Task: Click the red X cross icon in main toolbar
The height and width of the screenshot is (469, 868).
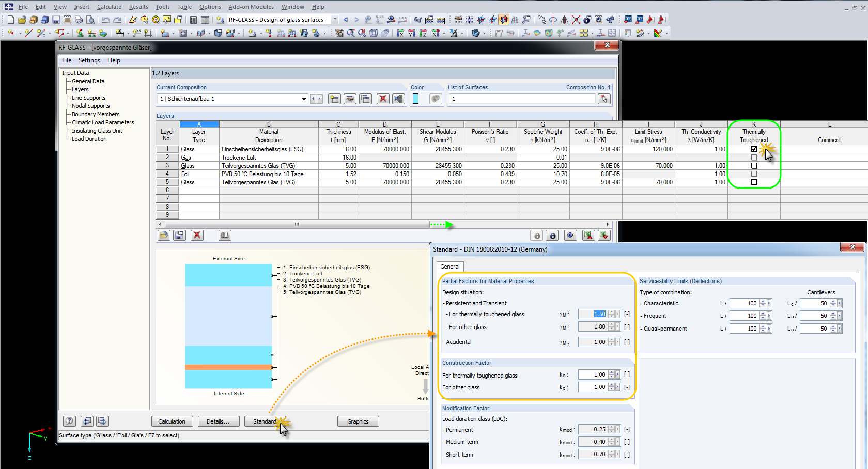Action: pos(576,20)
